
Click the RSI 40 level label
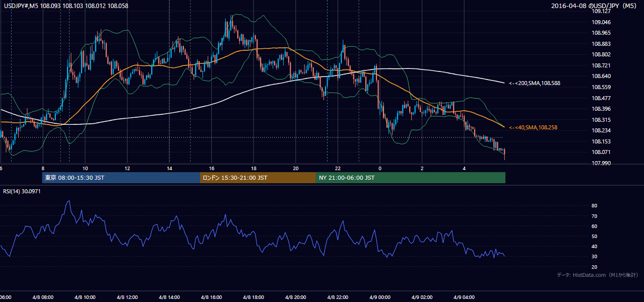coord(595,246)
